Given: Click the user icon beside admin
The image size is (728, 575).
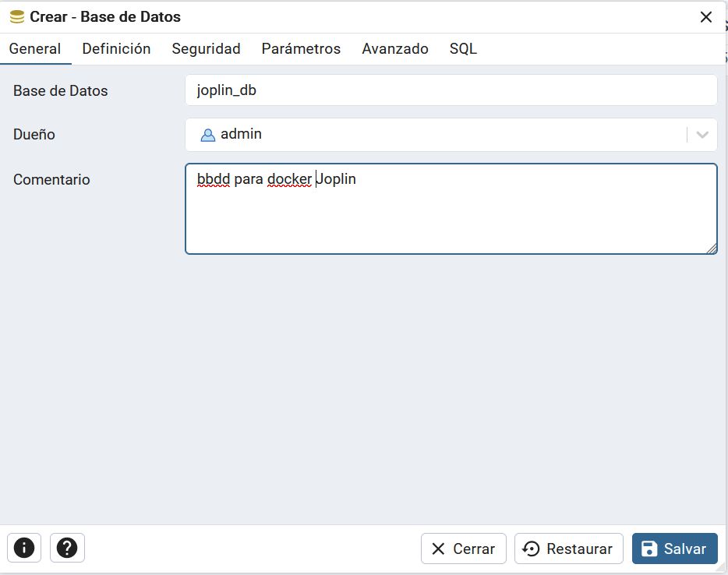Looking at the screenshot, I should coord(207,135).
